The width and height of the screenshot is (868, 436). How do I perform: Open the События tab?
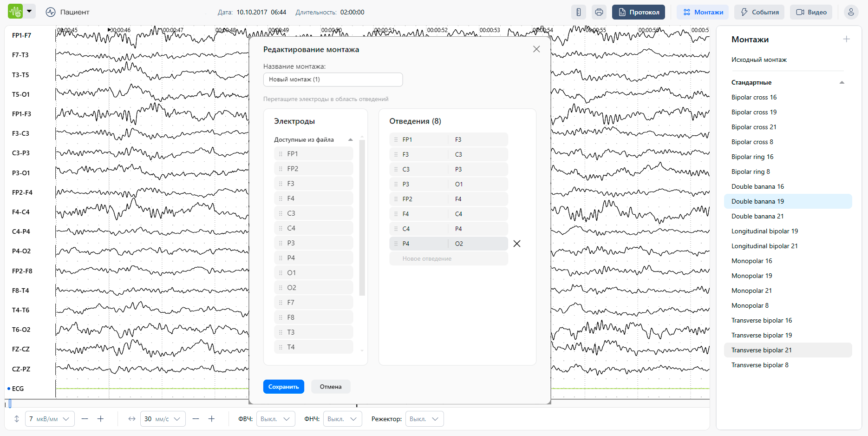tap(759, 12)
